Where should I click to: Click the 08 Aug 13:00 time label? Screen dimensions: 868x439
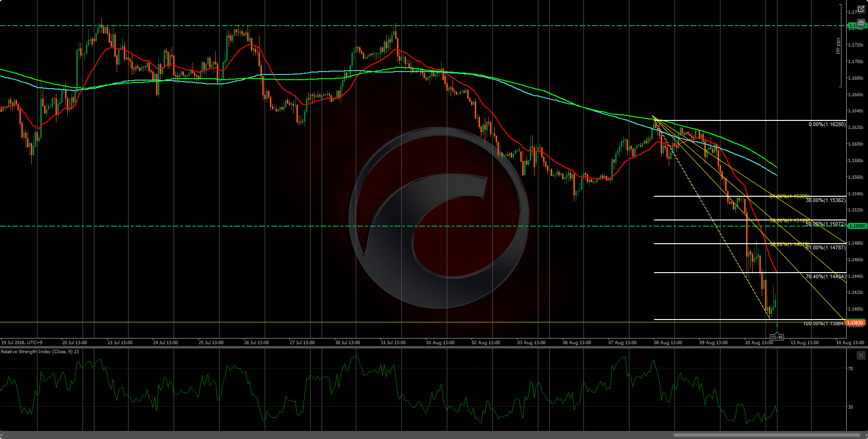668,342
